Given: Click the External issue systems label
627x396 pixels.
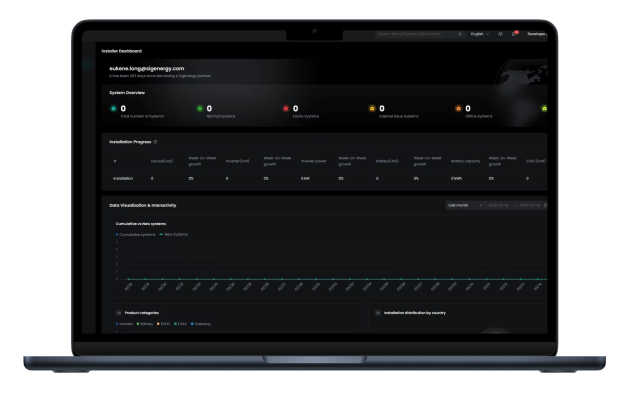Looking at the screenshot, I should [399, 116].
